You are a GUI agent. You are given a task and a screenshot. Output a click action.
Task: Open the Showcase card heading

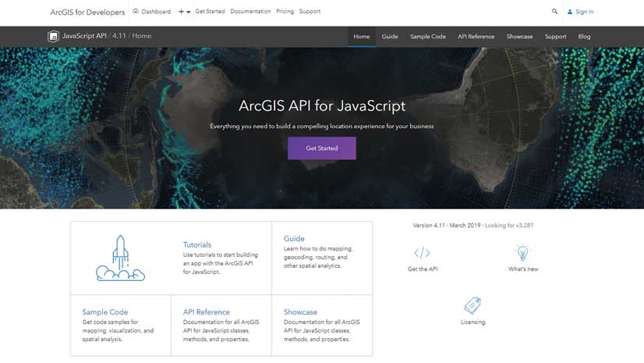pyautogui.click(x=300, y=312)
